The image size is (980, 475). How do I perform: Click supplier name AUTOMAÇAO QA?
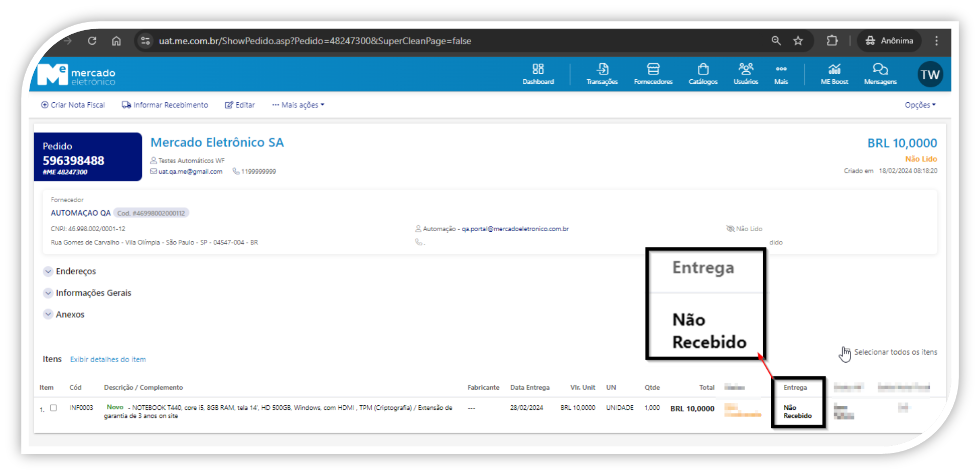(x=80, y=213)
